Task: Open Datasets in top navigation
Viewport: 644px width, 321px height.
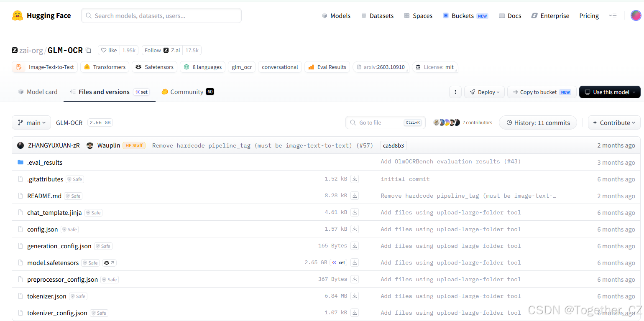Action: pos(377,16)
